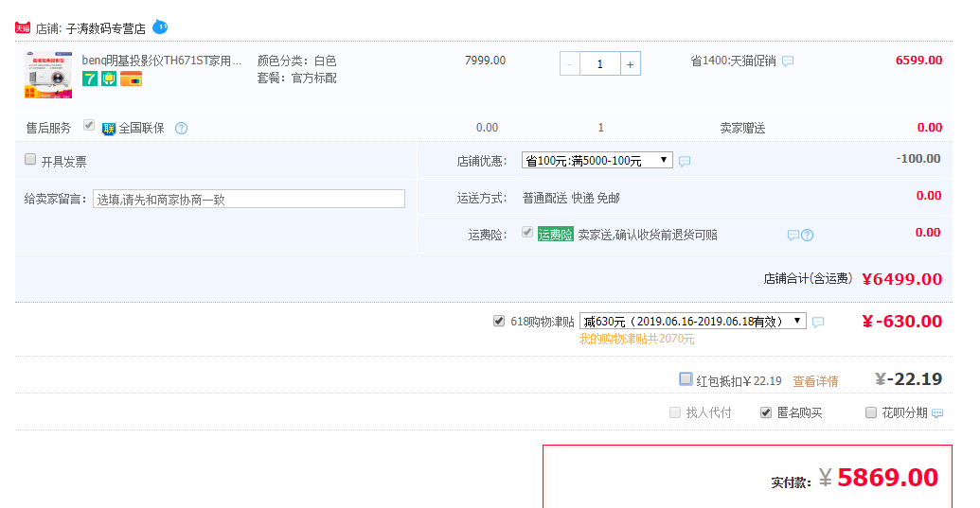This screenshot has height=508, width=980.
Task: Click comment bubble beside store discount dropdown
Action: [x=685, y=161]
